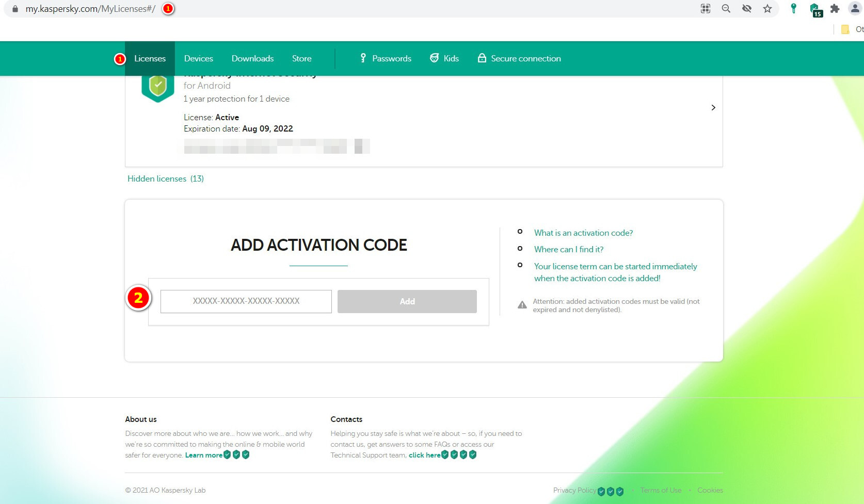Open the browser profile avatar

pos(855,8)
